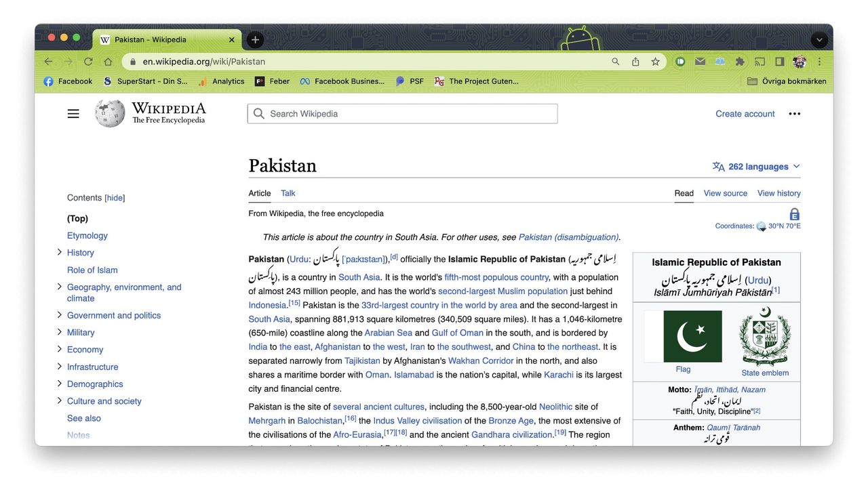The image size is (868, 492).
Task: Open Wikipedia's search by clicking magnifier in search box
Action: pyautogui.click(x=259, y=113)
